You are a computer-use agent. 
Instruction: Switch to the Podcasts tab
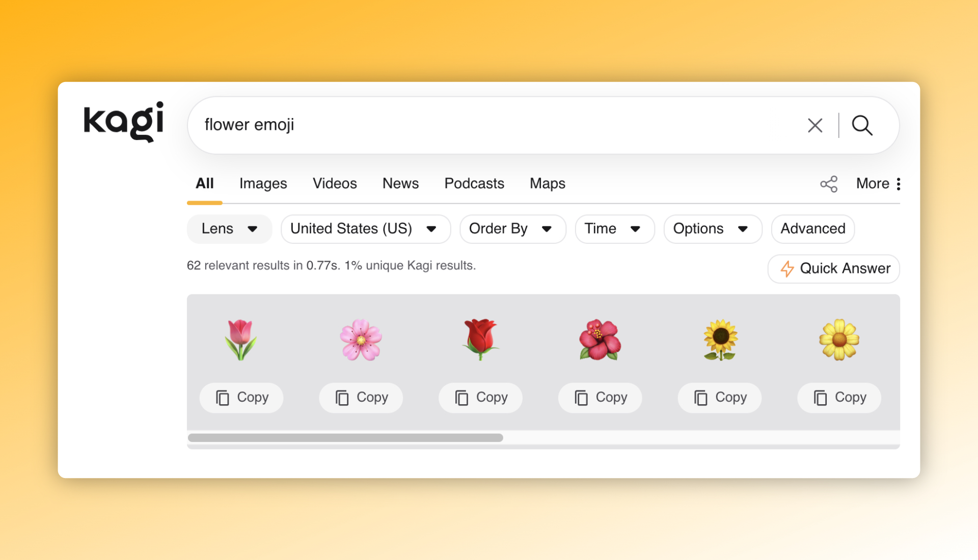point(474,183)
